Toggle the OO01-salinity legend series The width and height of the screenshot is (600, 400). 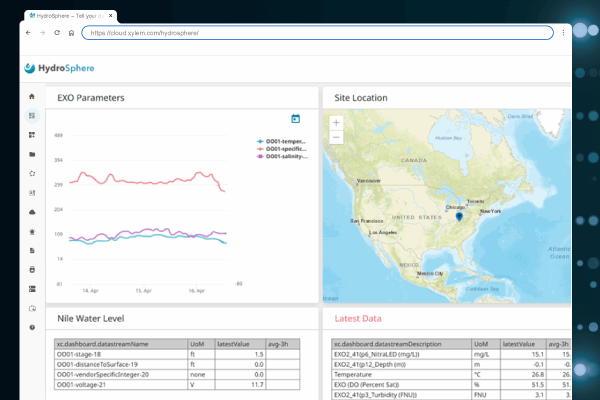[282, 157]
